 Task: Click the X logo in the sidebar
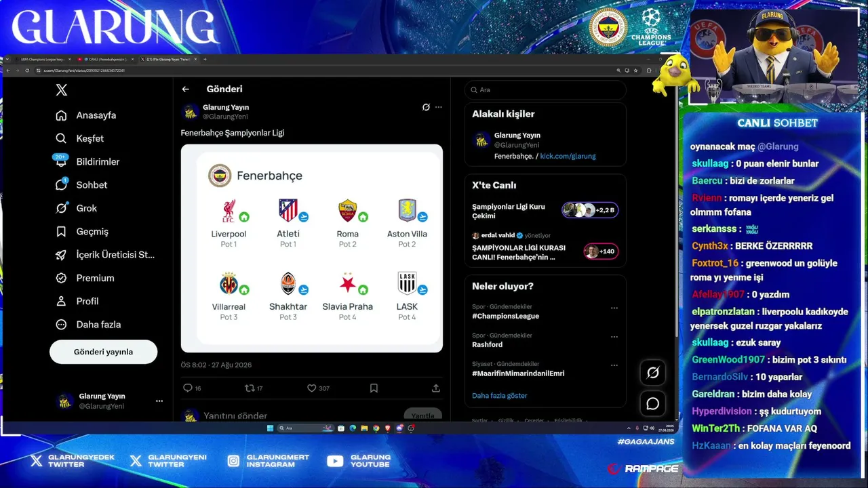coord(62,89)
